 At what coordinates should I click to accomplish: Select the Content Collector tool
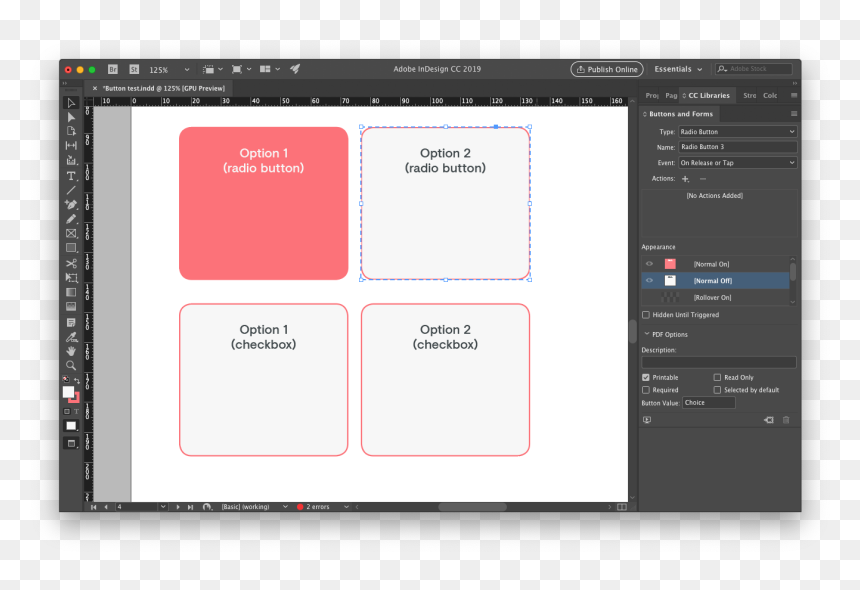pyautogui.click(x=71, y=161)
